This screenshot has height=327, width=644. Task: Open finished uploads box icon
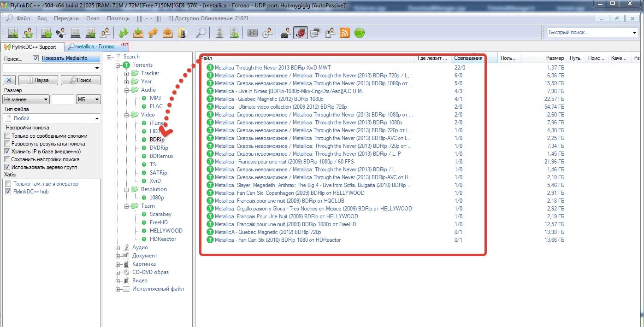[168, 33]
